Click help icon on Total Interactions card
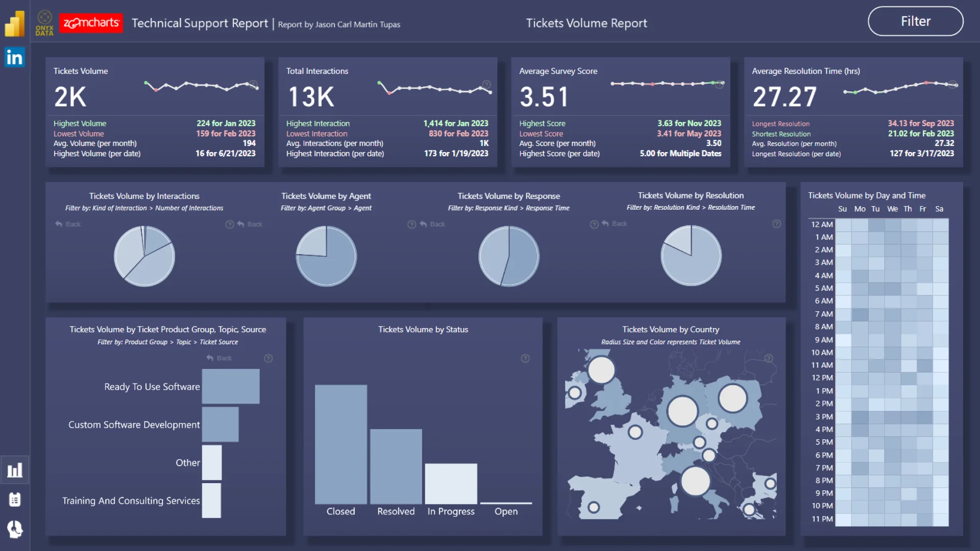Viewport: 980px width, 551px height. (x=486, y=84)
